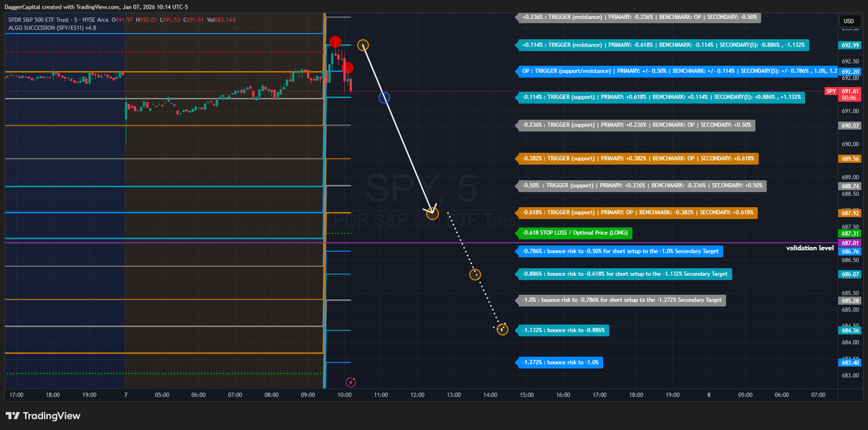868x430 pixels.
Task: Select the 14:00 time axis label
Action: point(490,395)
